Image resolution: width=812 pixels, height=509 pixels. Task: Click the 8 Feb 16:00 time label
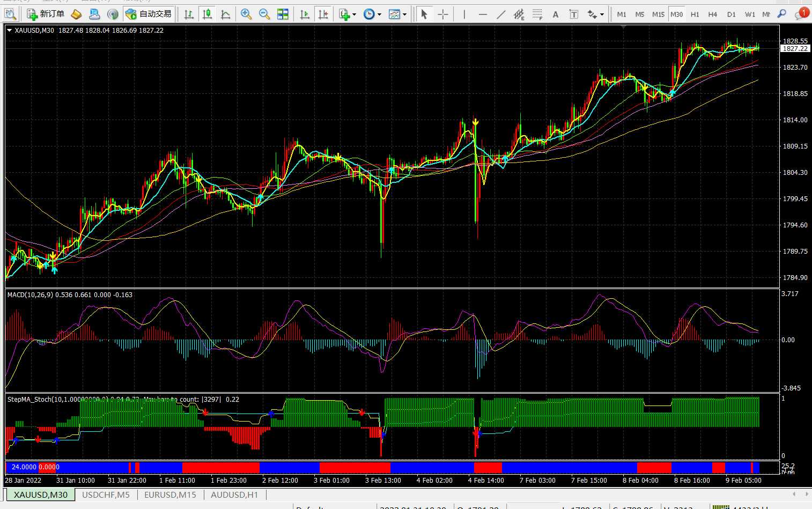pos(692,481)
